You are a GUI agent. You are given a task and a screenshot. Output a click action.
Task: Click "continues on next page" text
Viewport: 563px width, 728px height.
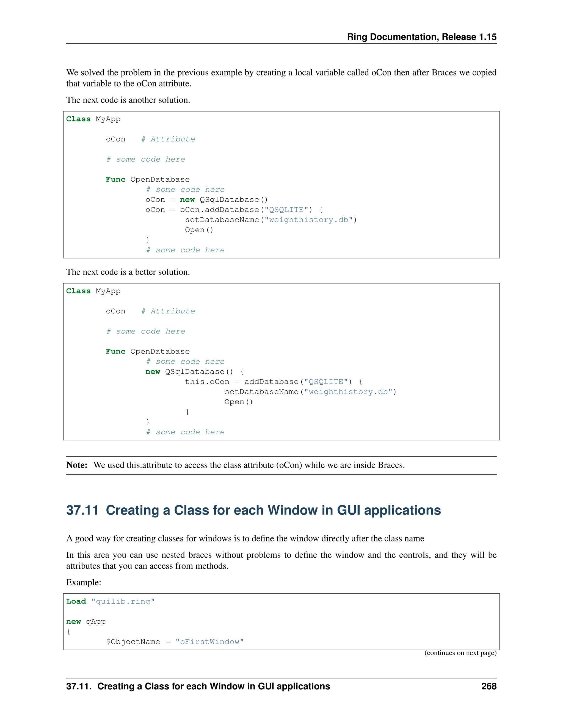(460, 653)
